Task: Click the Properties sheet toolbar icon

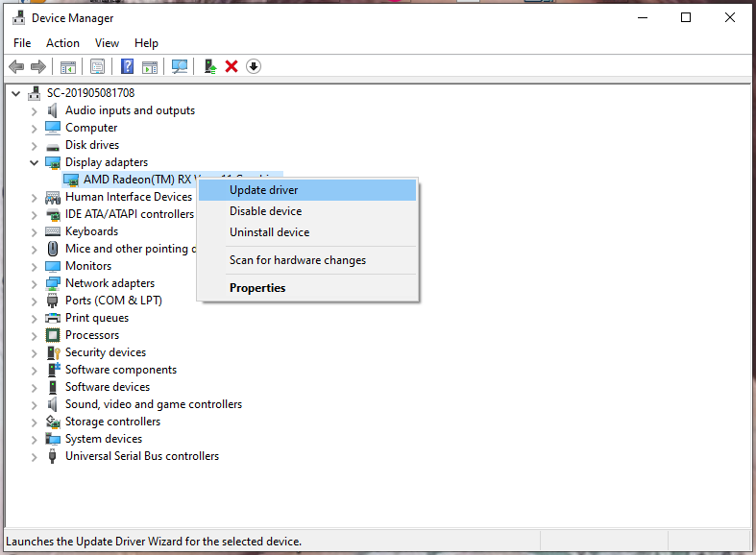Action: click(97, 66)
